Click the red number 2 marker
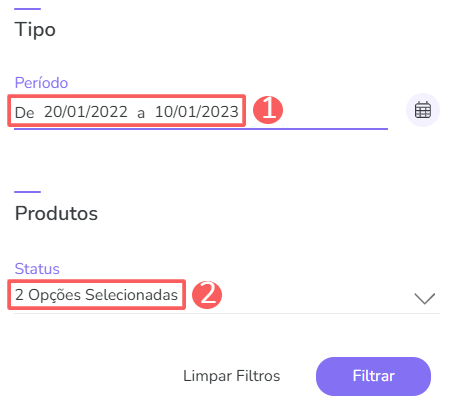Viewport: 452px width, 410px height. [207, 295]
